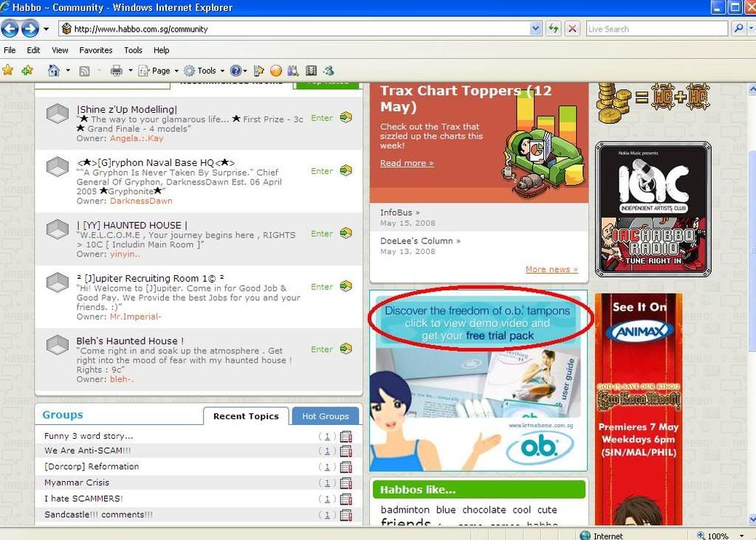Click the 'chocolate' tag under Habbos like
The width and height of the screenshot is (756, 540).
[484, 510]
